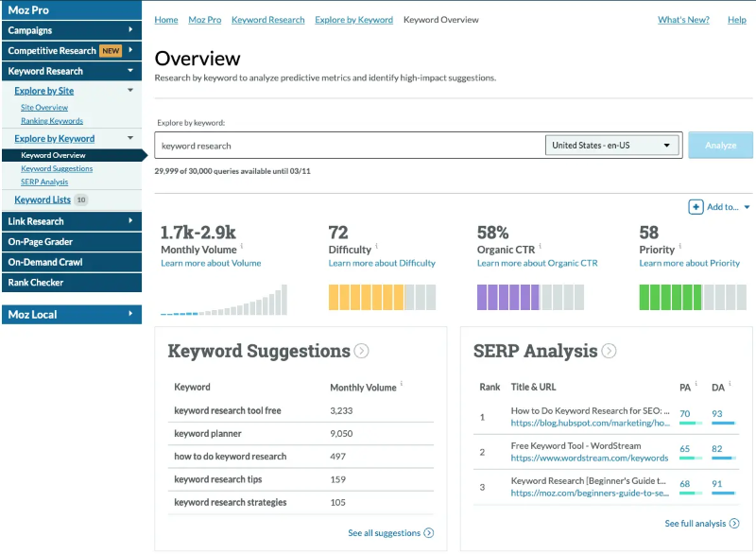Click the plus icon on the Add to control
The height and width of the screenshot is (554, 756).
[697, 207]
